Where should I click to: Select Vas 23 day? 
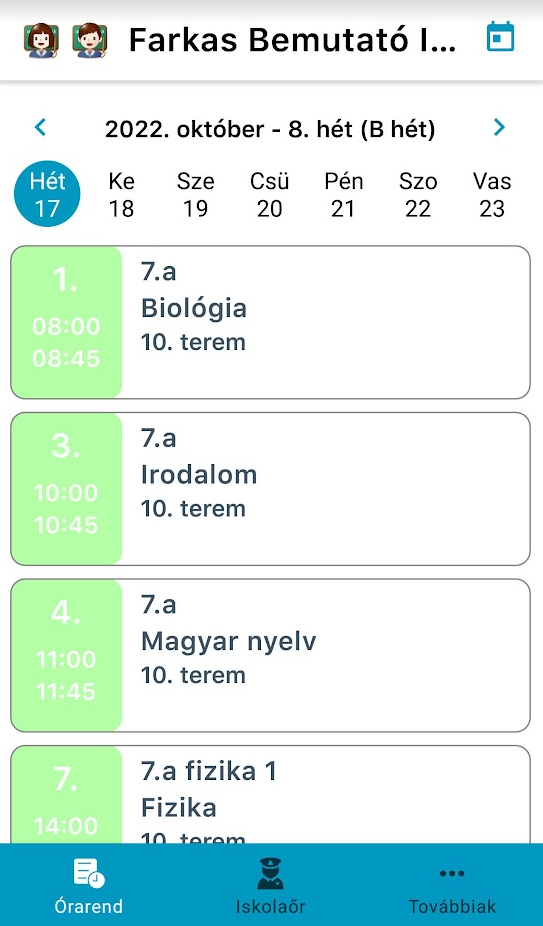pos(492,195)
